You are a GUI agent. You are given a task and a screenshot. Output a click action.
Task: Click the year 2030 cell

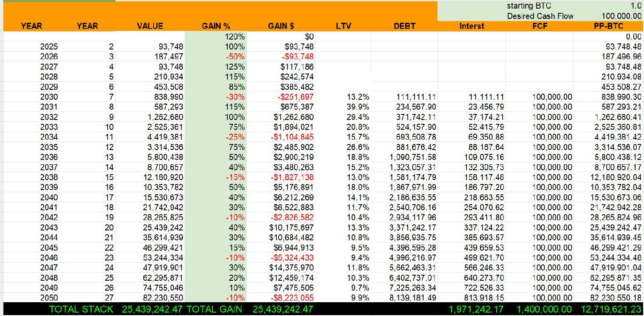coord(49,97)
